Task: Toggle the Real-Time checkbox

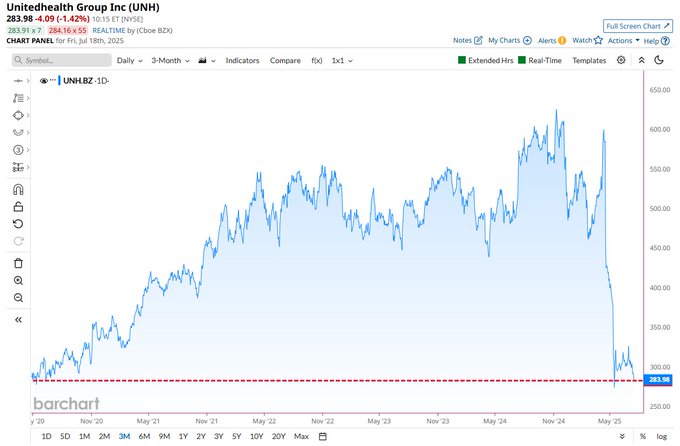Action: pos(522,60)
